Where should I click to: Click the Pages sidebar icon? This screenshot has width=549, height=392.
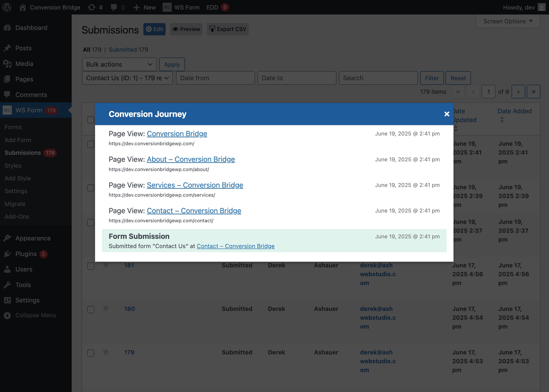[x=7, y=79]
